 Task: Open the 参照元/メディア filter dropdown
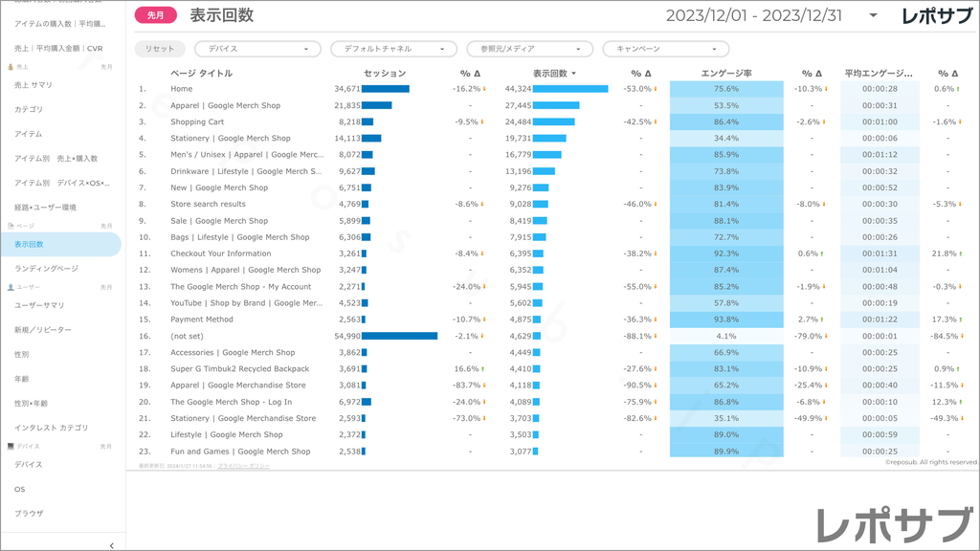(x=529, y=49)
